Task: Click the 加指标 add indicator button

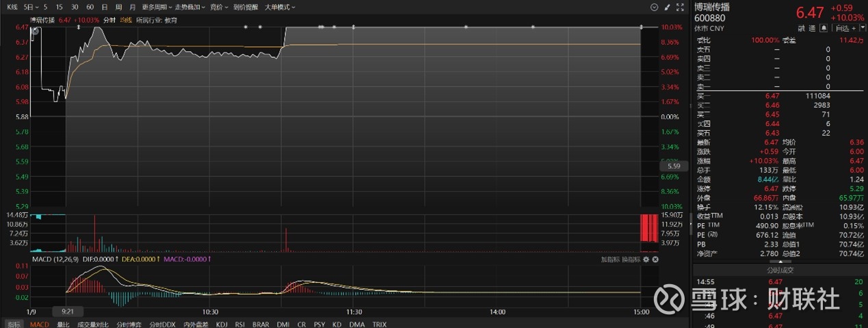Action: pos(610,260)
